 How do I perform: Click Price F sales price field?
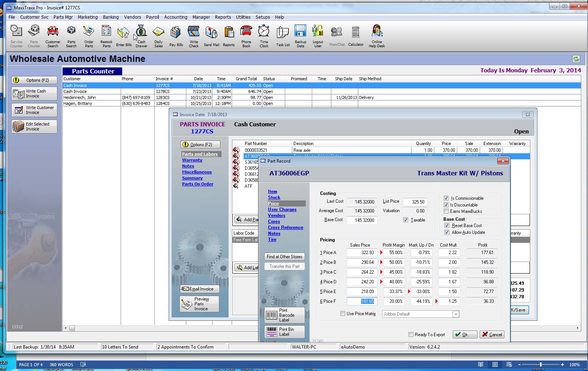362,301
